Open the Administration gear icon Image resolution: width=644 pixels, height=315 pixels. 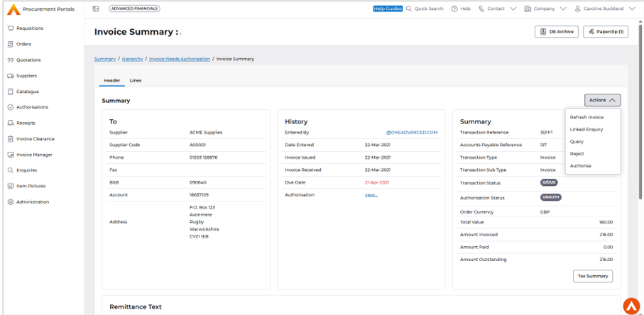(11, 201)
